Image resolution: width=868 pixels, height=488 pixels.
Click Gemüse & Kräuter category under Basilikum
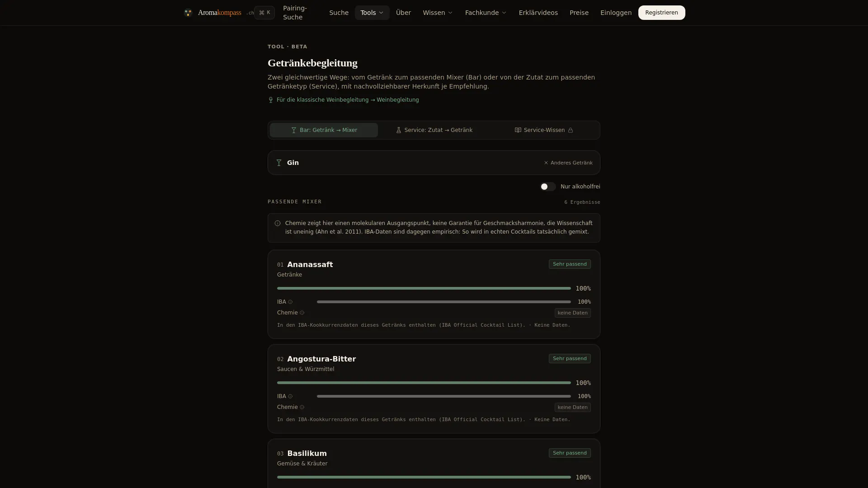302,464
